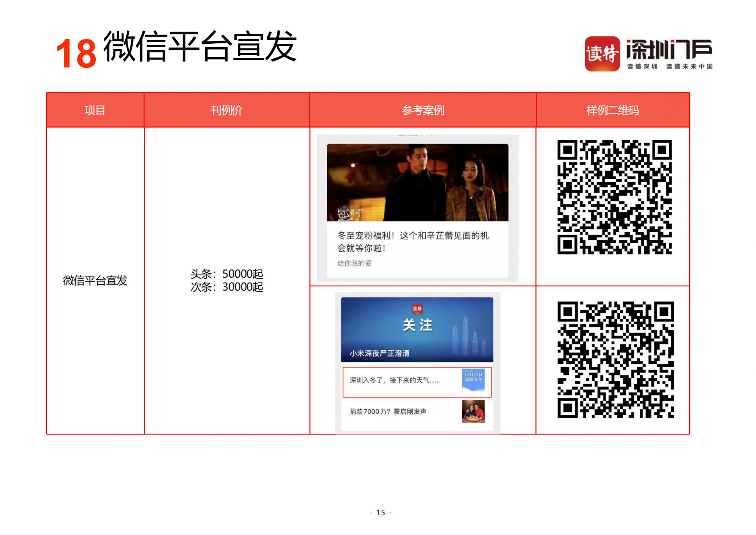Click the 深圳入冬 weather thumbnail
756x535 pixels.
(x=473, y=380)
